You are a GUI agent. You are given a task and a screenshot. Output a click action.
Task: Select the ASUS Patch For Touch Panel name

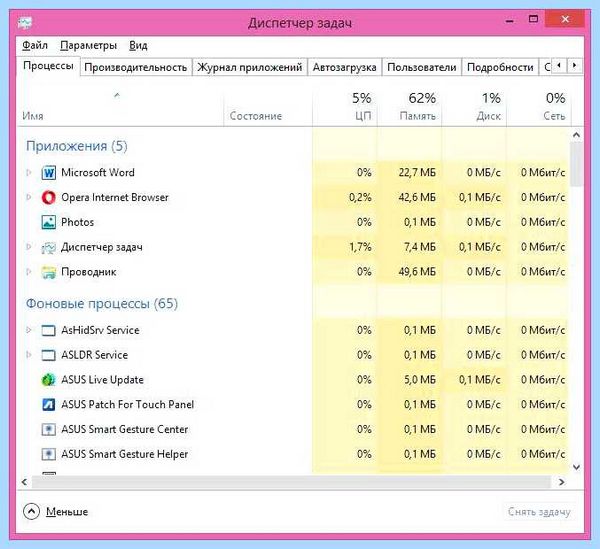127,404
